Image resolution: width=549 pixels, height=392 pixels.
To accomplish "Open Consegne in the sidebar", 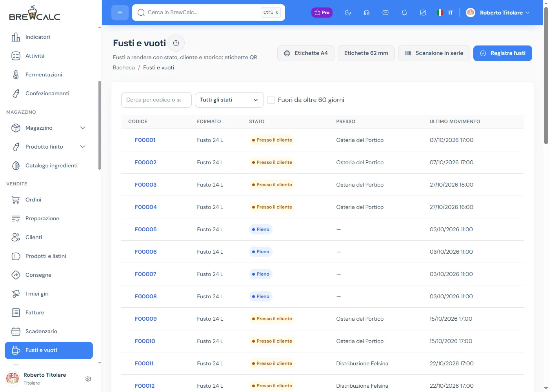I will (49, 275).
